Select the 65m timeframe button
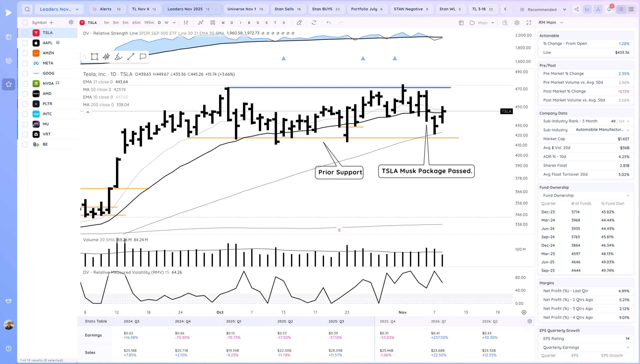 click(136, 22)
